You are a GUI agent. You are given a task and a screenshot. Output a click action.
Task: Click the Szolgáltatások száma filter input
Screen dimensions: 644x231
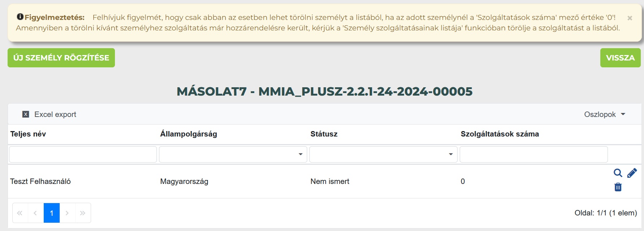coord(533,154)
